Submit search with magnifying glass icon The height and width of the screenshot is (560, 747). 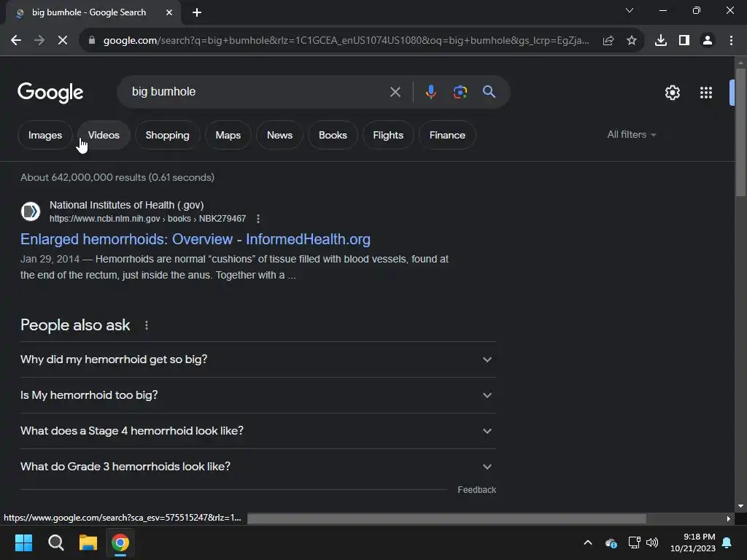(x=489, y=92)
